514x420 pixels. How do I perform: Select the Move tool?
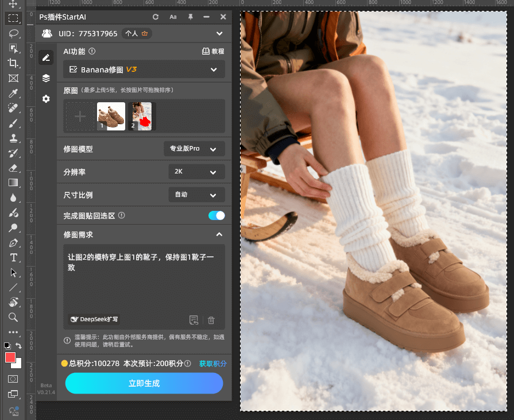14,3
